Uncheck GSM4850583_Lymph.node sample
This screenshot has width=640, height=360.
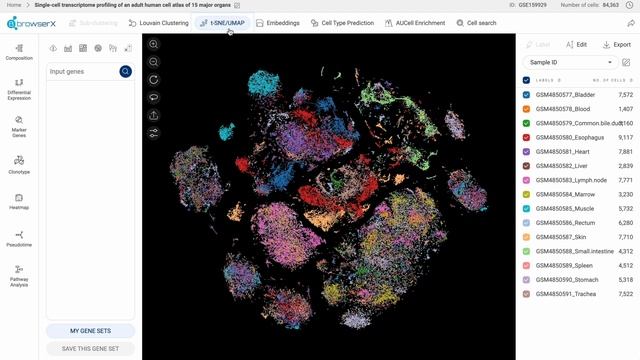[x=526, y=180]
